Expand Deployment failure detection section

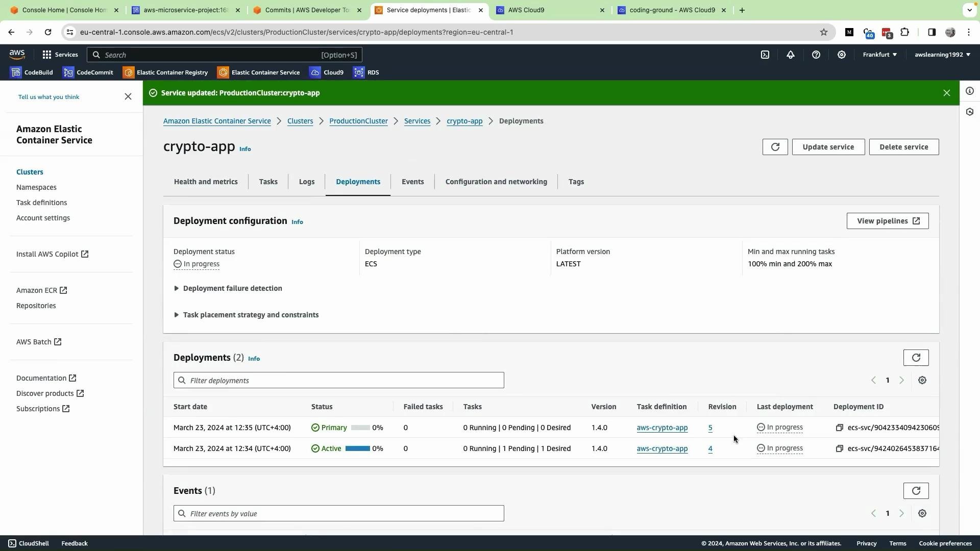[x=228, y=288]
